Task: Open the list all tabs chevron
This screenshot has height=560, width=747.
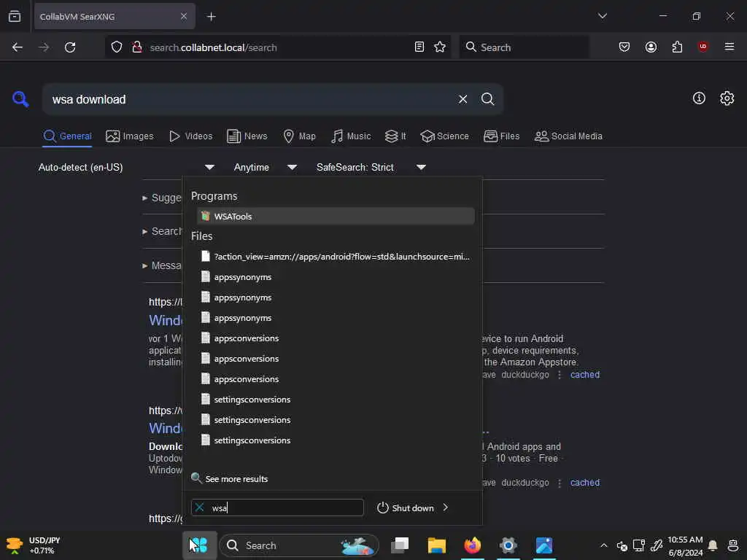Action: pyautogui.click(x=602, y=16)
